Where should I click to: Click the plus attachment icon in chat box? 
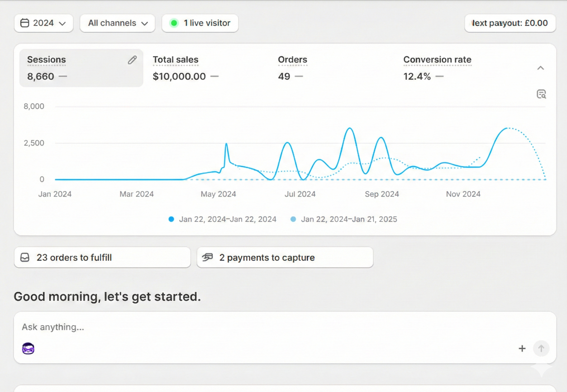coord(522,348)
